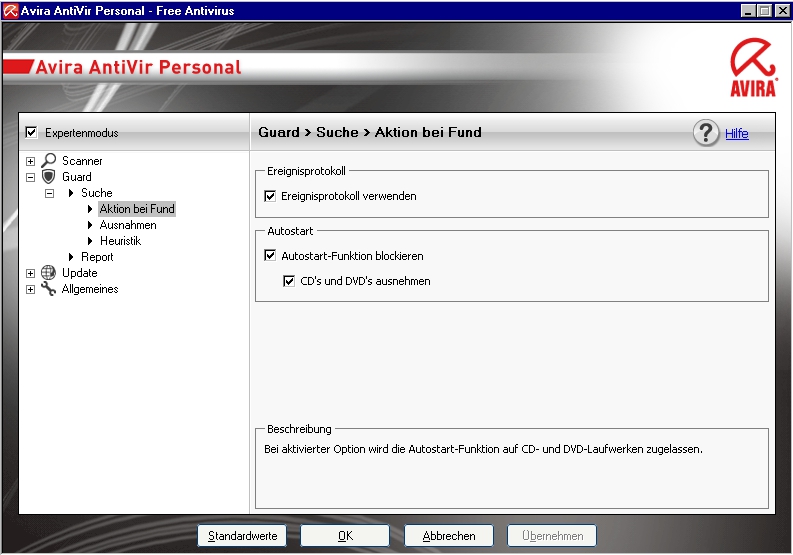Click the Allgemeines wrench icon
The width and height of the screenshot is (793, 555).
tap(49, 289)
